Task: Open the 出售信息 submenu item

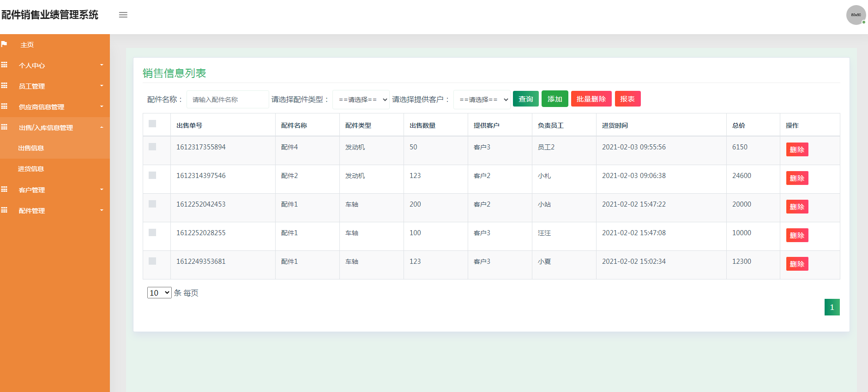Action: (x=31, y=148)
